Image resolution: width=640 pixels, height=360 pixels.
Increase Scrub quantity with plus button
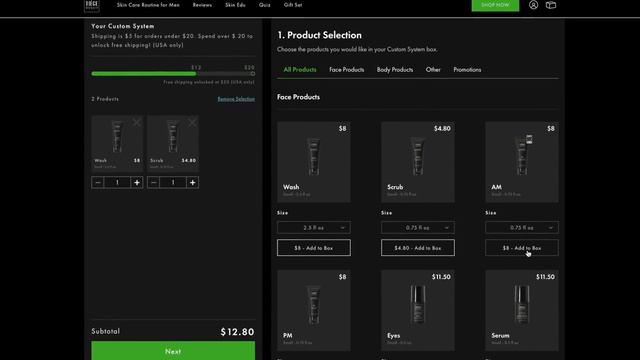(192, 182)
